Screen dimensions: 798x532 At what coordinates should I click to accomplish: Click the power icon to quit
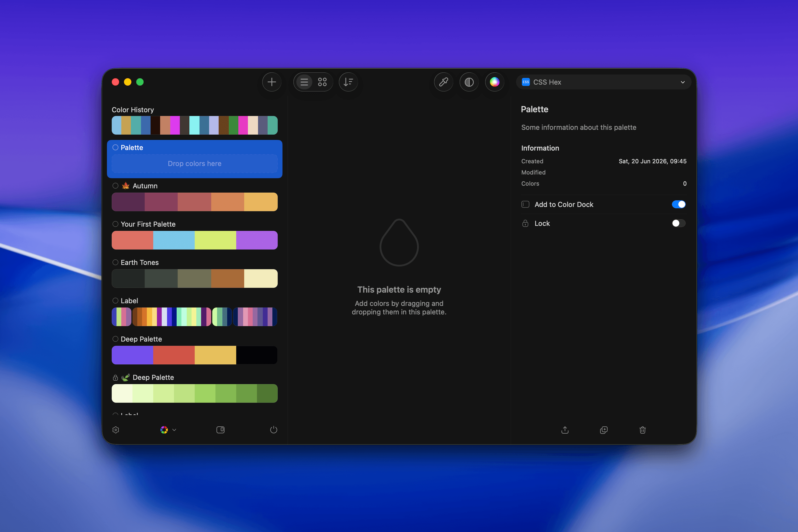click(x=273, y=430)
